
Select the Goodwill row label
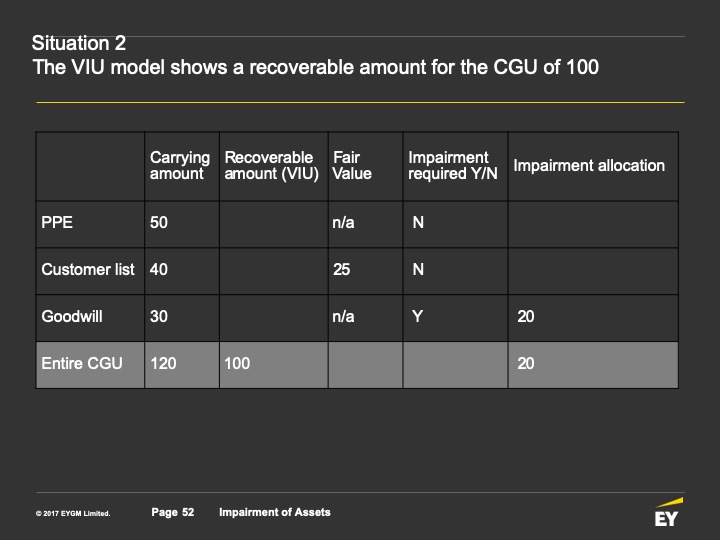tap(72, 316)
